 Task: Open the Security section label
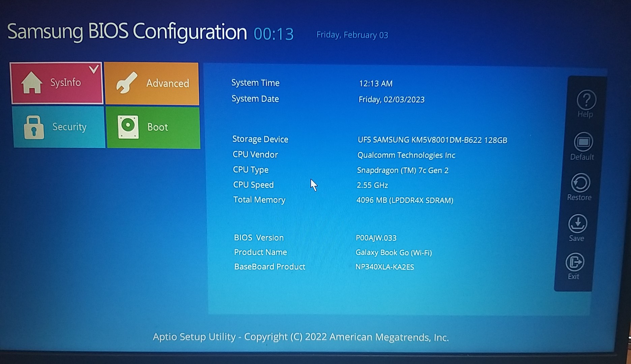click(x=69, y=127)
